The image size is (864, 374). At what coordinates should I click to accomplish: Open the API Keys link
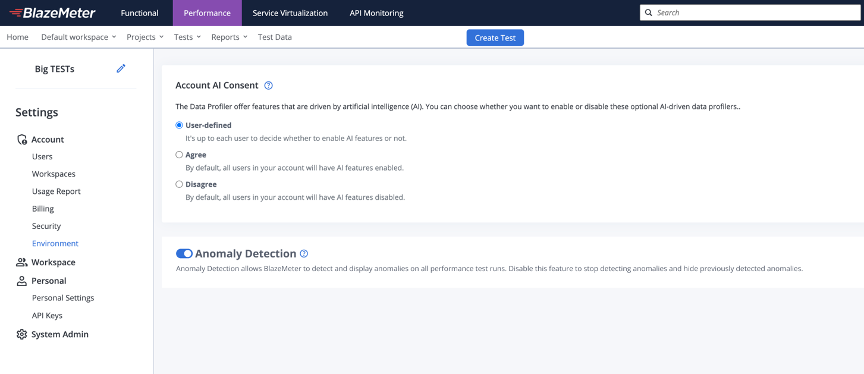(x=47, y=316)
